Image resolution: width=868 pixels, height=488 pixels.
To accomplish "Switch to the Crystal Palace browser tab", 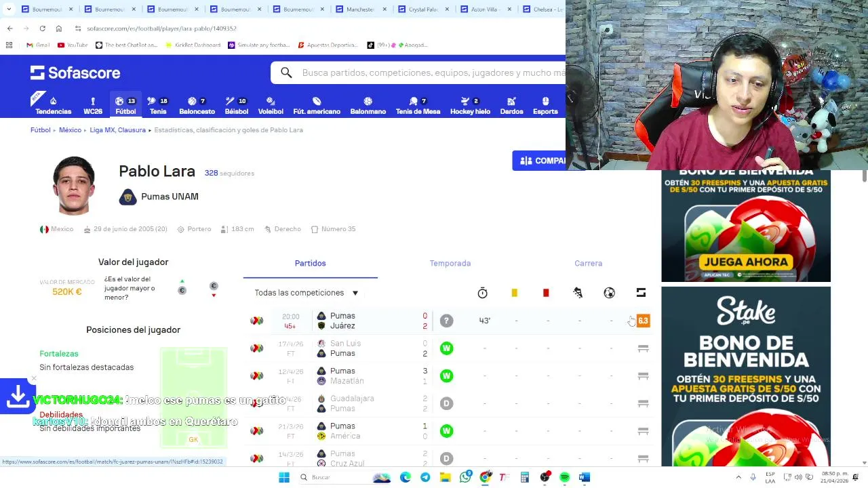I will (x=422, y=9).
